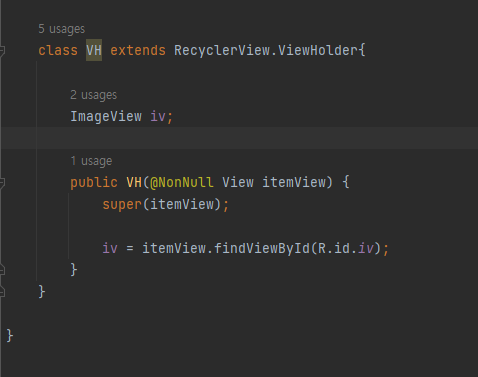
Task: Place the cursor on the highlighted VH class name
Action: coord(94,50)
